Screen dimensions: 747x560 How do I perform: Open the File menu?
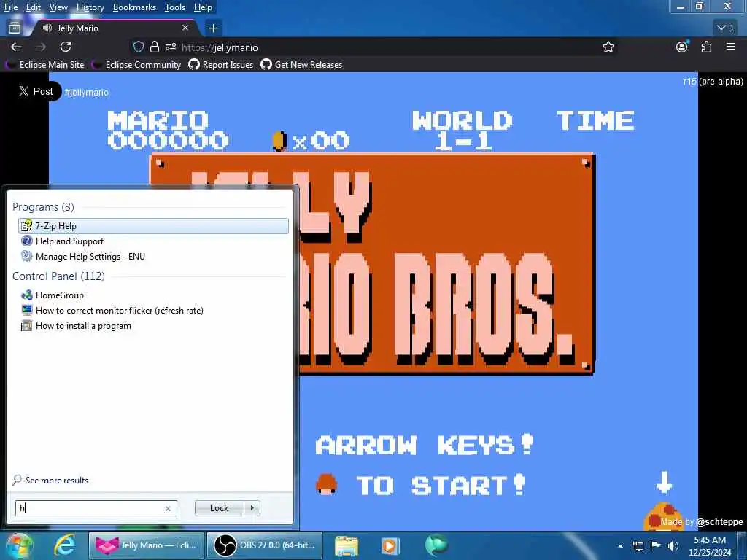pos(11,7)
